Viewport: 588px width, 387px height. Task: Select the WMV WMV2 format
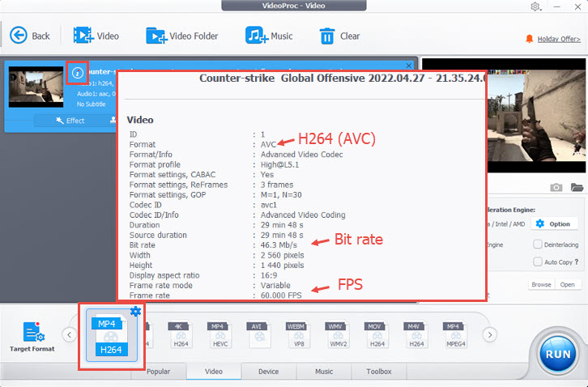coord(338,335)
